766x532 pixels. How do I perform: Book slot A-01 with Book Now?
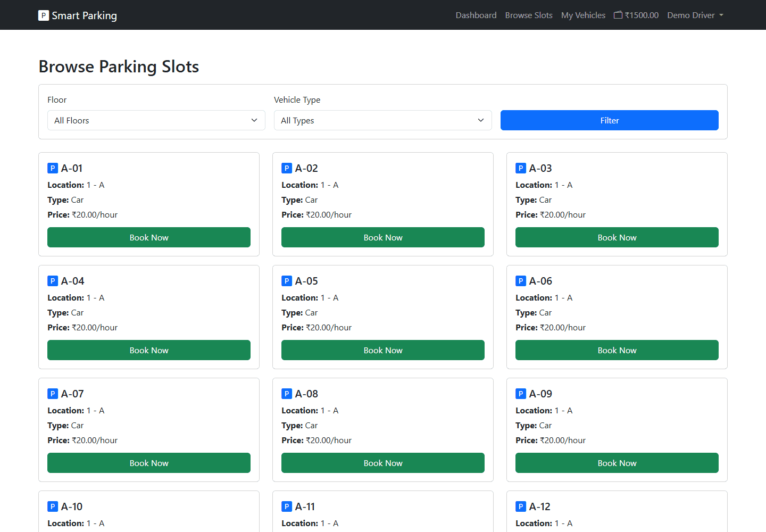[149, 237]
